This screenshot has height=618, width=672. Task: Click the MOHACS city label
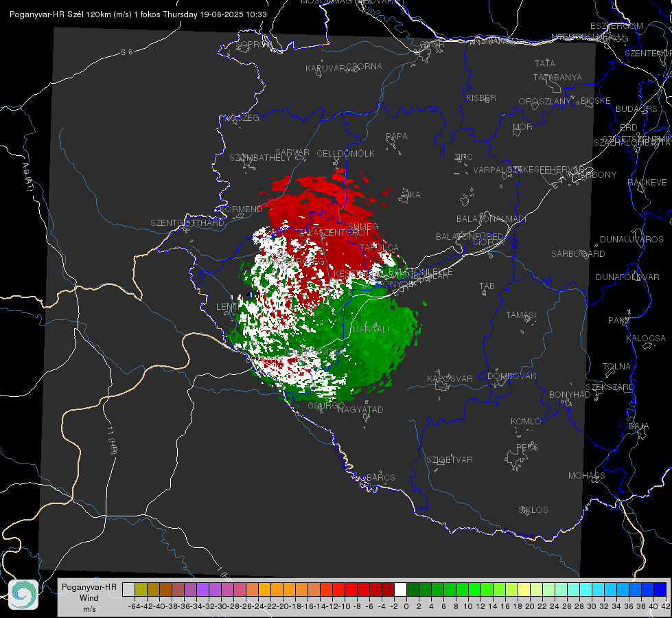(587, 476)
